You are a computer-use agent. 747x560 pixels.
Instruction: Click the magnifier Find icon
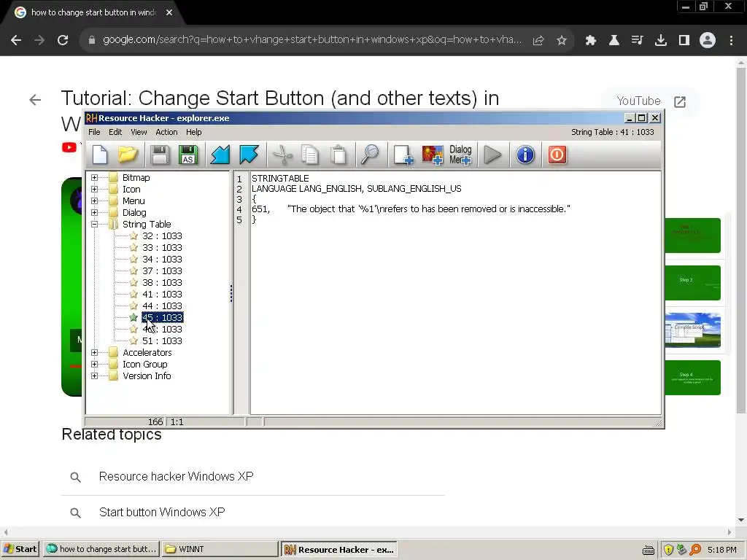(370, 155)
